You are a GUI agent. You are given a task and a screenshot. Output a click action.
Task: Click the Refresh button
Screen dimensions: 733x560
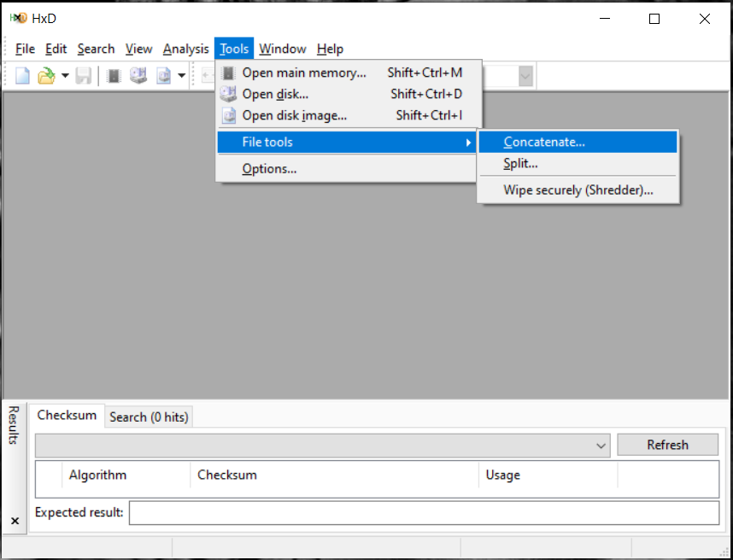pos(667,445)
